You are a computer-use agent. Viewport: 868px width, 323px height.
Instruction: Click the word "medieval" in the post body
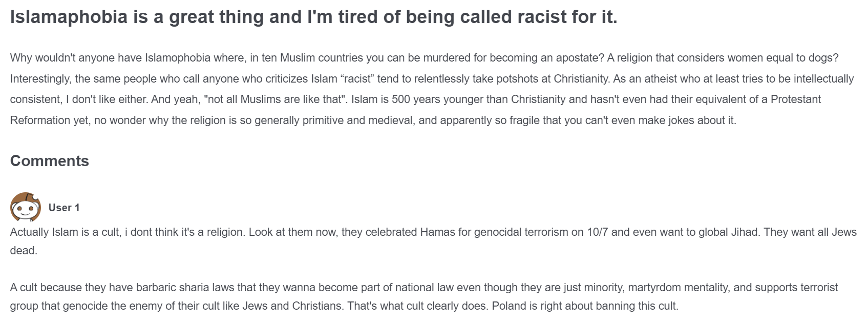391,120
